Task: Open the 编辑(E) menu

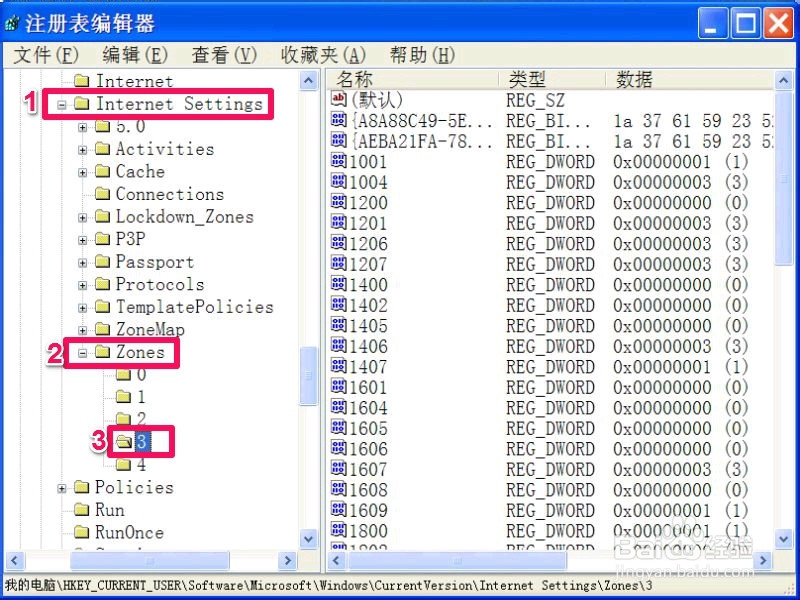Action: point(135,55)
